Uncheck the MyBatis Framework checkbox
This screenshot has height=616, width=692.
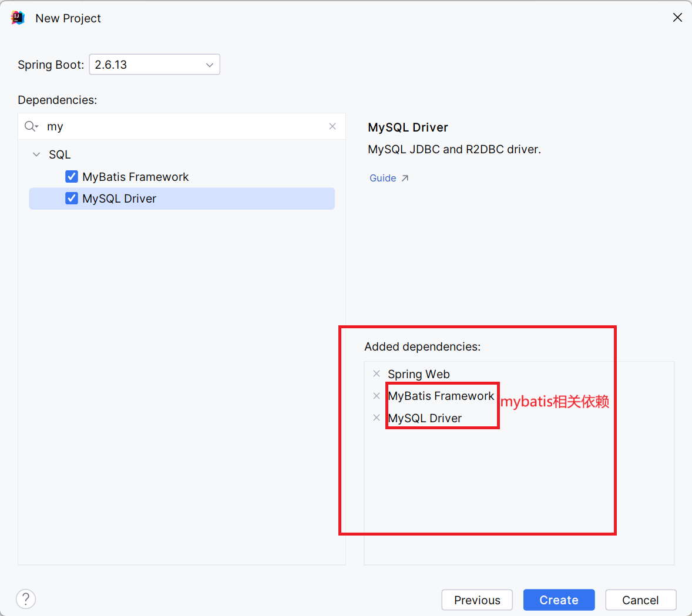(x=72, y=177)
